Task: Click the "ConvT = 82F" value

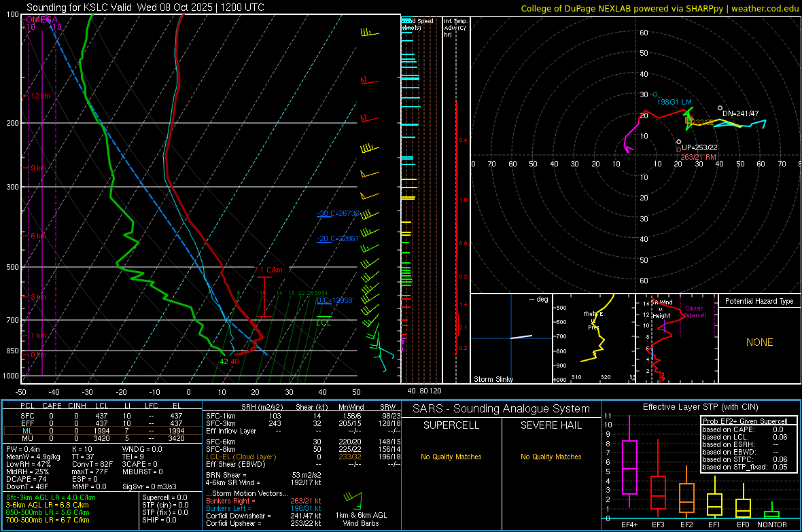Action: click(x=92, y=465)
